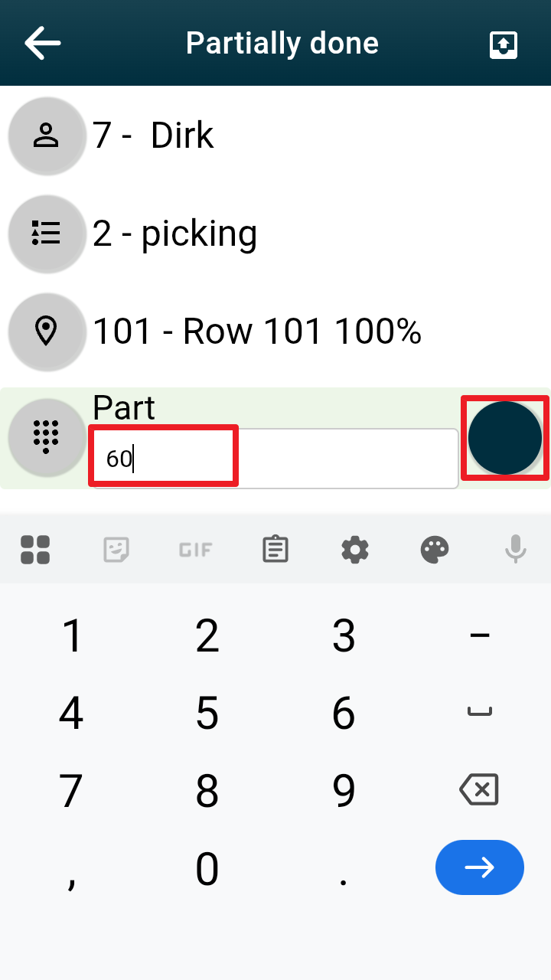The width and height of the screenshot is (551, 980).
Task: Tap the back arrow in header
Action: click(x=43, y=44)
